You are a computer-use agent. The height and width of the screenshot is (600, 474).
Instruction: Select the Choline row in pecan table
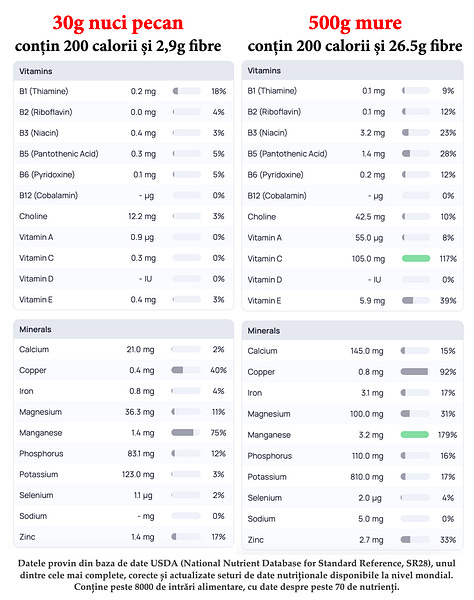tap(124, 216)
